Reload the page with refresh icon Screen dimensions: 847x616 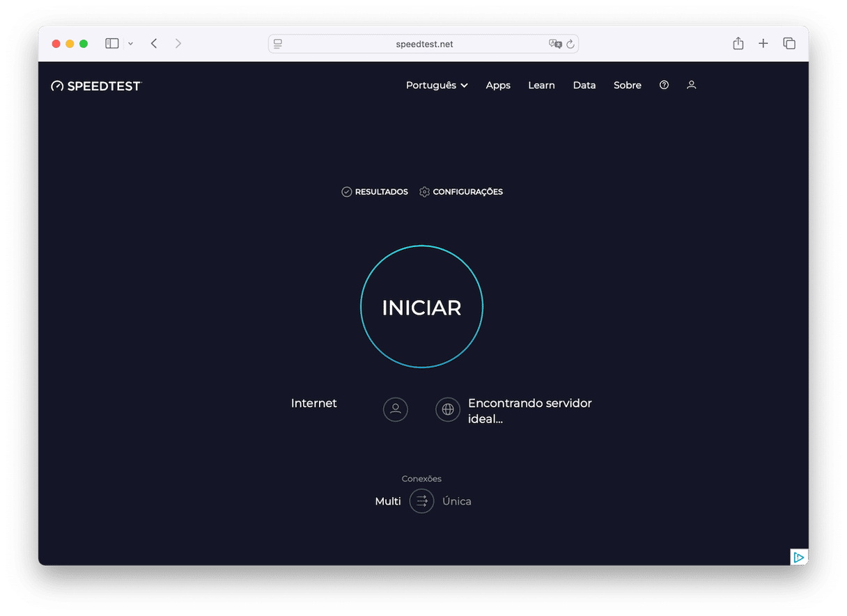(x=570, y=44)
